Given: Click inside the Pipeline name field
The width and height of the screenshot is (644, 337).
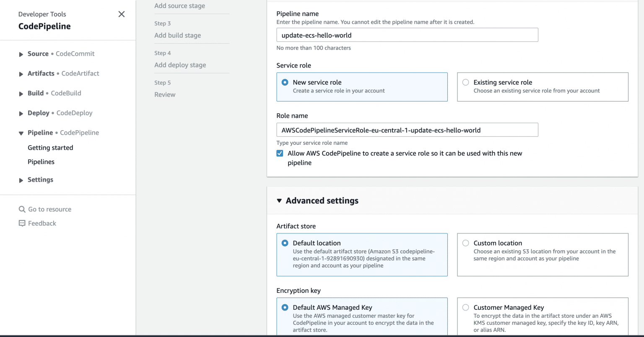Looking at the screenshot, I should [x=407, y=35].
